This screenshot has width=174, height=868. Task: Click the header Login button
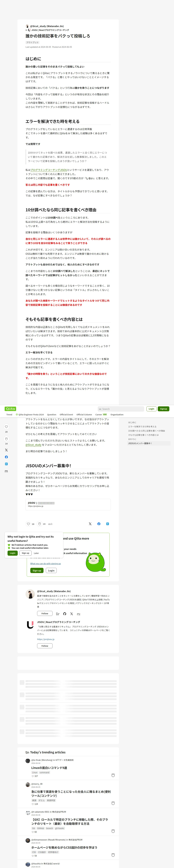[151, 409]
